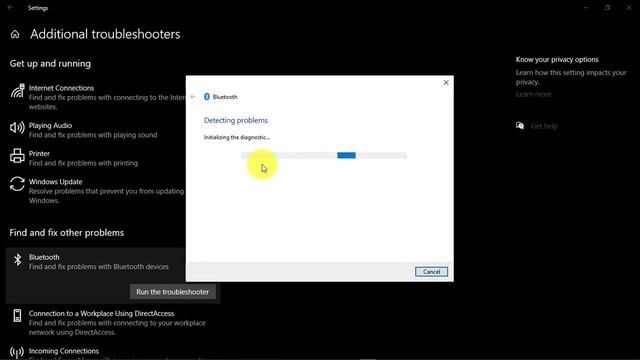640x360 pixels.
Task: Click the back arrow in the Bluetooth dialog
Action: click(193, 97)
